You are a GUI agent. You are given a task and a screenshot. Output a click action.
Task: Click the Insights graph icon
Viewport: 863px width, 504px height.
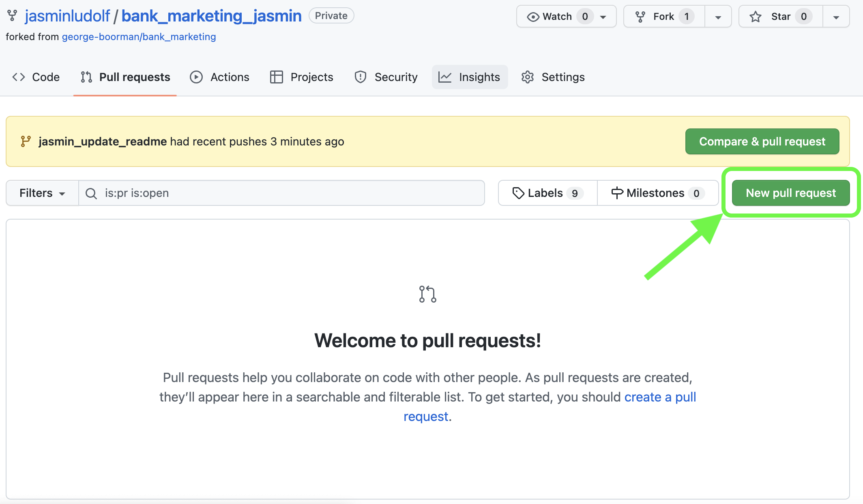[445, 77]
